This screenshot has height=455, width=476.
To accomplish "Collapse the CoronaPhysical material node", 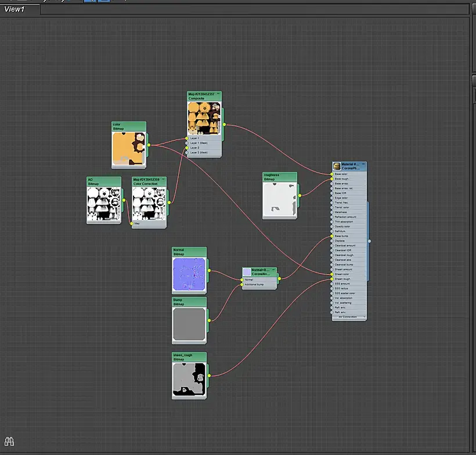I will click(x=363, y=164).
